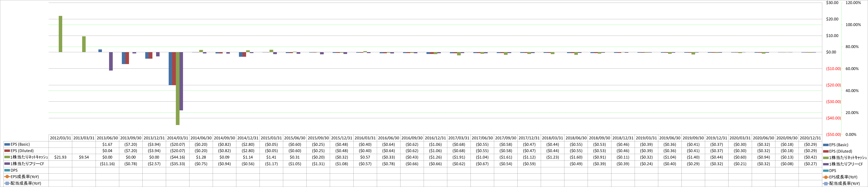Select the $1.67 EPS (Basic) cell
The height and width of the screenshot is (187, 868).
click(107, 144)
